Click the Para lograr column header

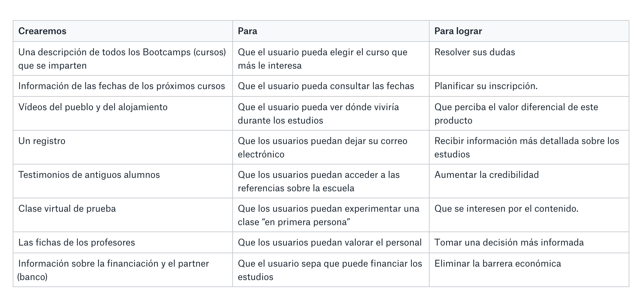[529, 31]
